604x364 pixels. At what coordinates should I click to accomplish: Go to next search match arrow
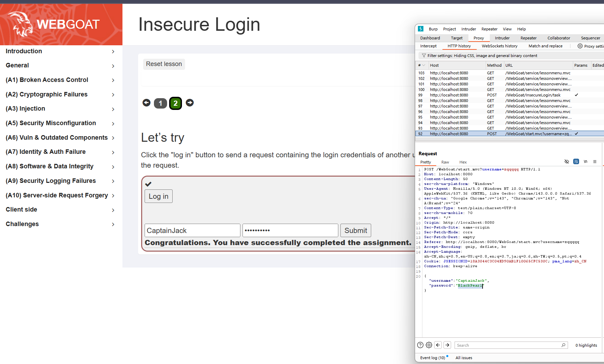pyautogui.click(x=447, y=345)
